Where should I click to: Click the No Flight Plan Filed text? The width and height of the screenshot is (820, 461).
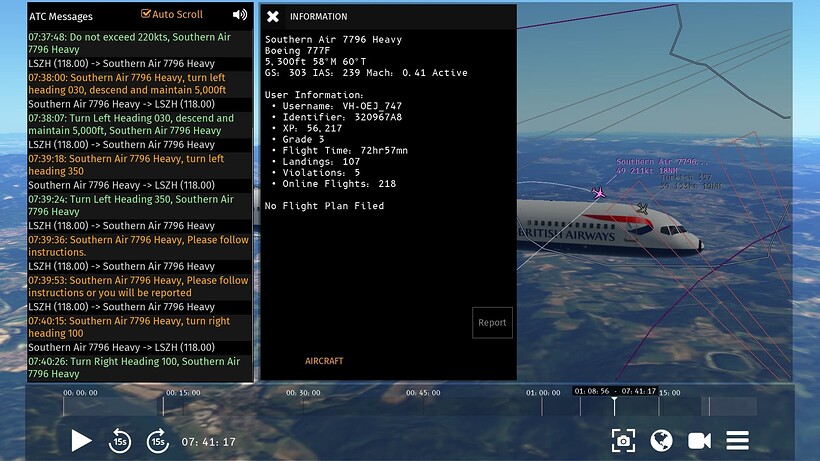click(x=324, y=206)
